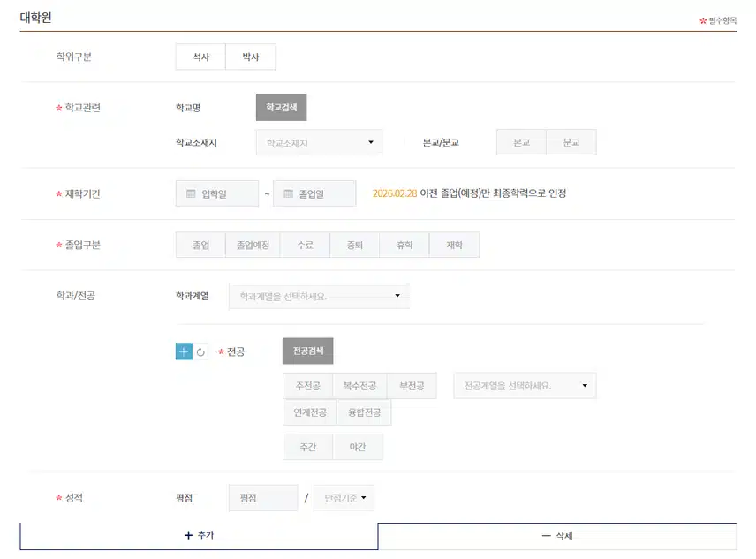The width and height of the screenshot is (756, 559).
Task: Select the 박사 degree option
Action: tap(250, 57)
